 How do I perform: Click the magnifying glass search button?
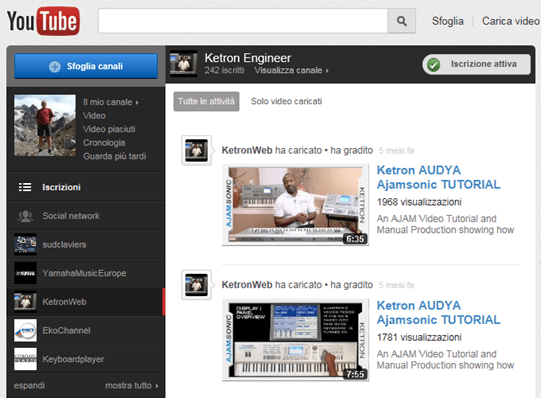tap(402, 21)
